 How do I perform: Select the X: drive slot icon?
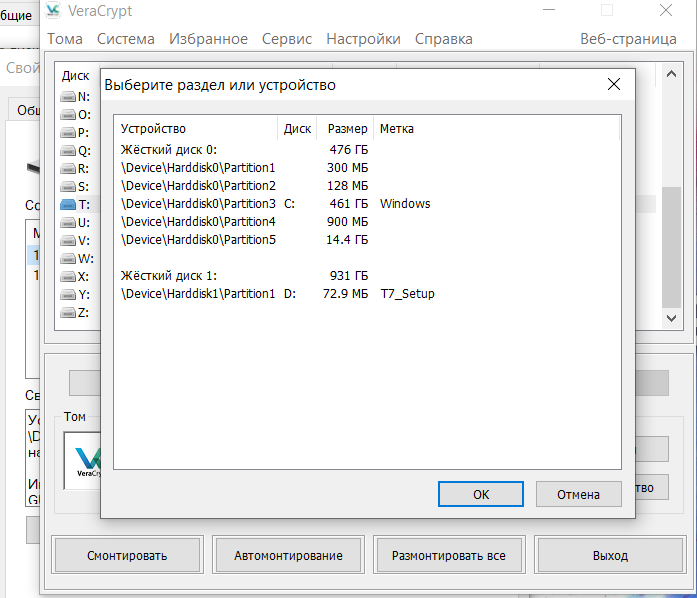pyautogui.click(x=68, y=277)
